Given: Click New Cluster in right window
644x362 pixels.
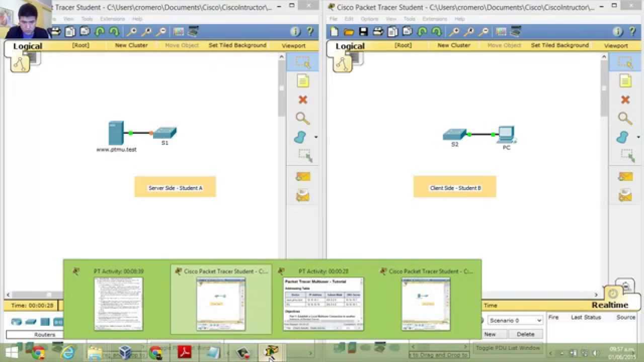Looking at the screenshot, I should coord(454,45).
